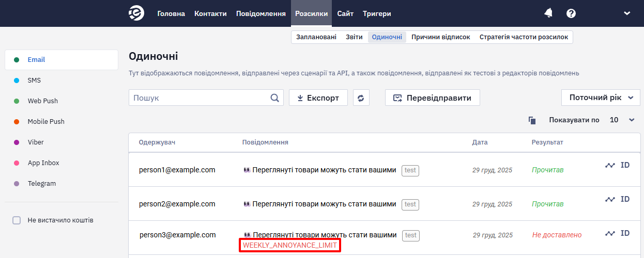Open the Показувати по 10 dropdown
Viewport: 644px width, 258px height.
pyautogui.click(x=622, y=120)
